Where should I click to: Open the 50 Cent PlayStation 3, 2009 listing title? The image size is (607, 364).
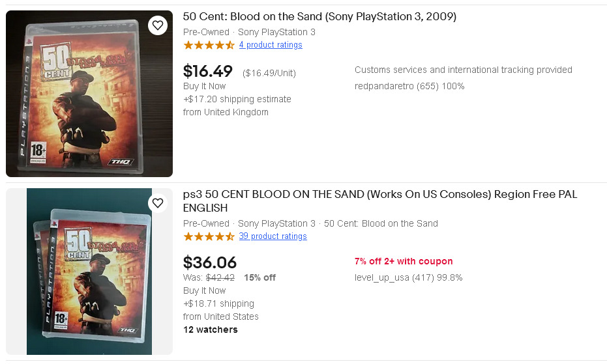tap(319, 17)
